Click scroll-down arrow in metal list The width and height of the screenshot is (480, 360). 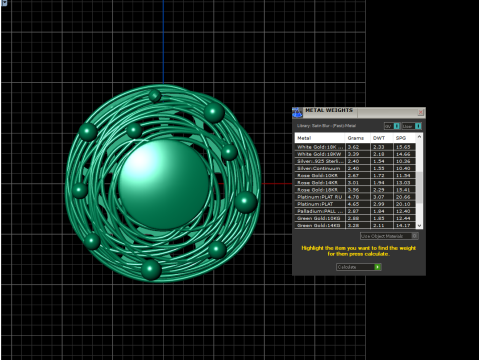click(x=419, y=225)
